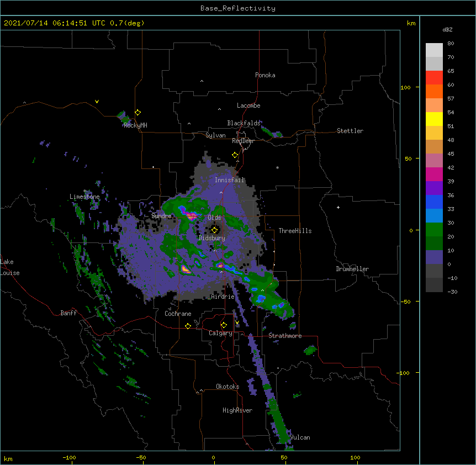Image resolution: width=476 pixels, height=465 pixels.
Task: Click the Airdrie city label
Action: pyautogui.click(x=223, y=297)
